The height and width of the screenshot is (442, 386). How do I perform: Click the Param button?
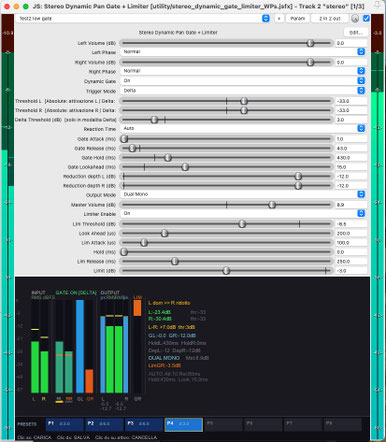pyautogui.click(x=298, y=18)
